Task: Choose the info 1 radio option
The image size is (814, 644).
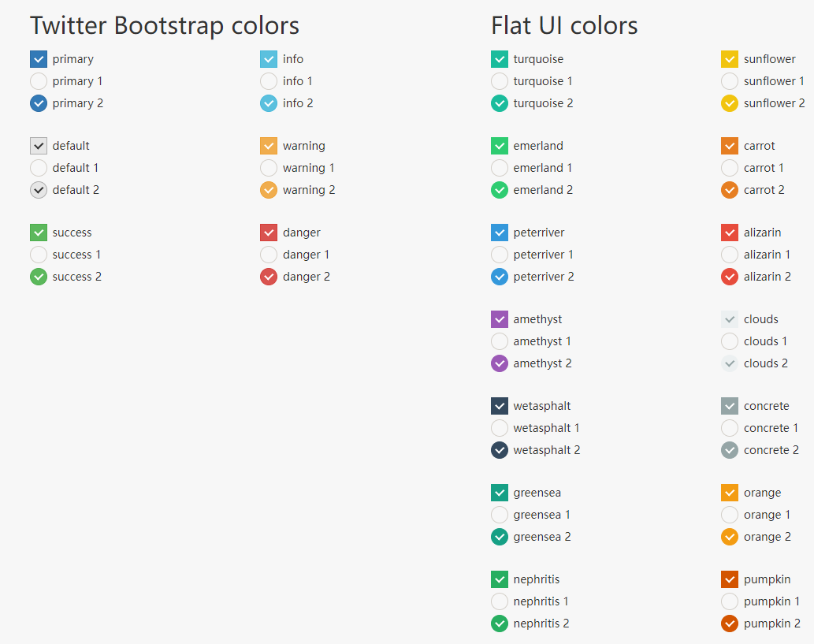Action: [x=269, y=81]
